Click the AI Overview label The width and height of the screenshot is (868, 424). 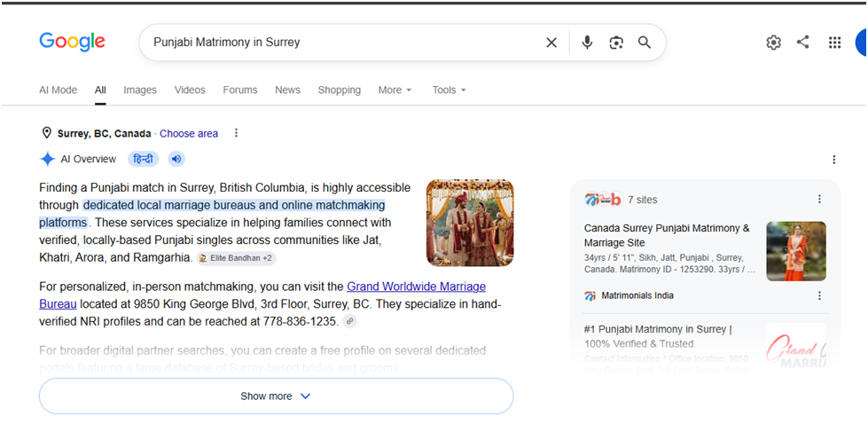click(89, 160)
